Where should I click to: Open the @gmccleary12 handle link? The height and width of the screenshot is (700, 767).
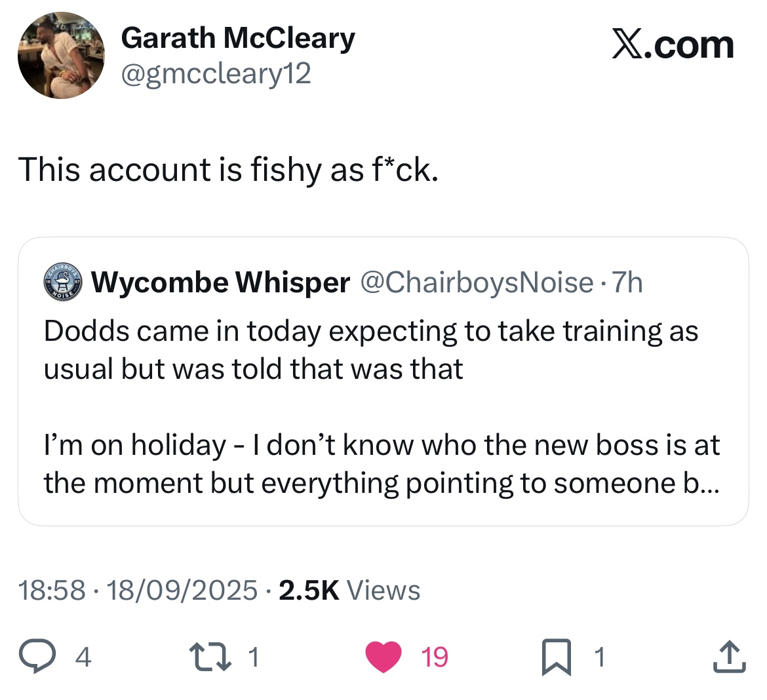[x=216, y=74]
